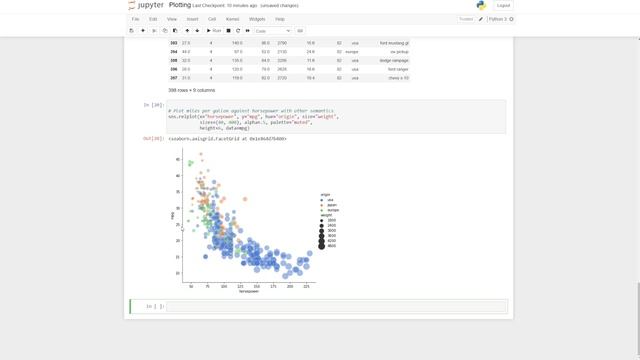Open the Kernel menu
This screenshot has width=640, height=360.
pyautogui.click(x=232, y=19)
